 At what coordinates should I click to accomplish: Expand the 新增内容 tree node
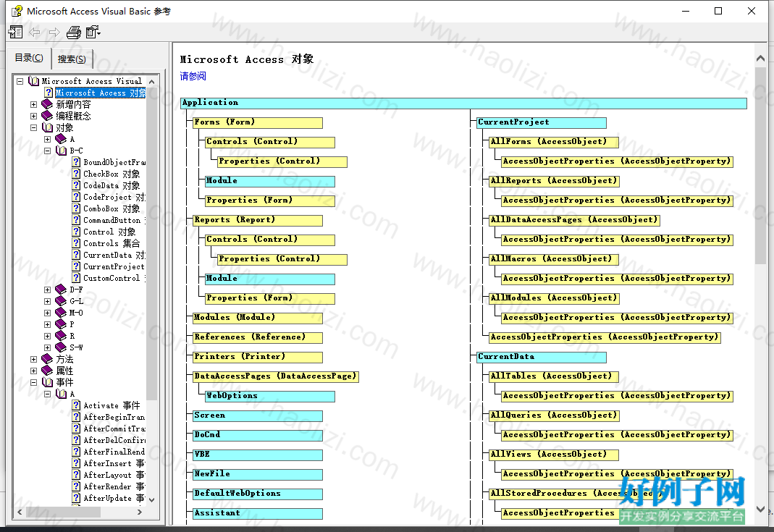pyautogui.click(x=33, y=104)
